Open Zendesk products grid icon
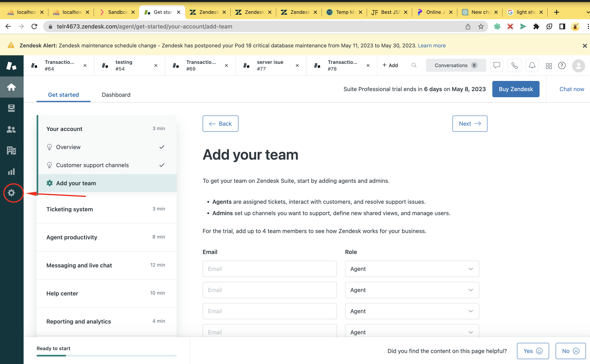 pyautogui.click(x=548, y=66)
